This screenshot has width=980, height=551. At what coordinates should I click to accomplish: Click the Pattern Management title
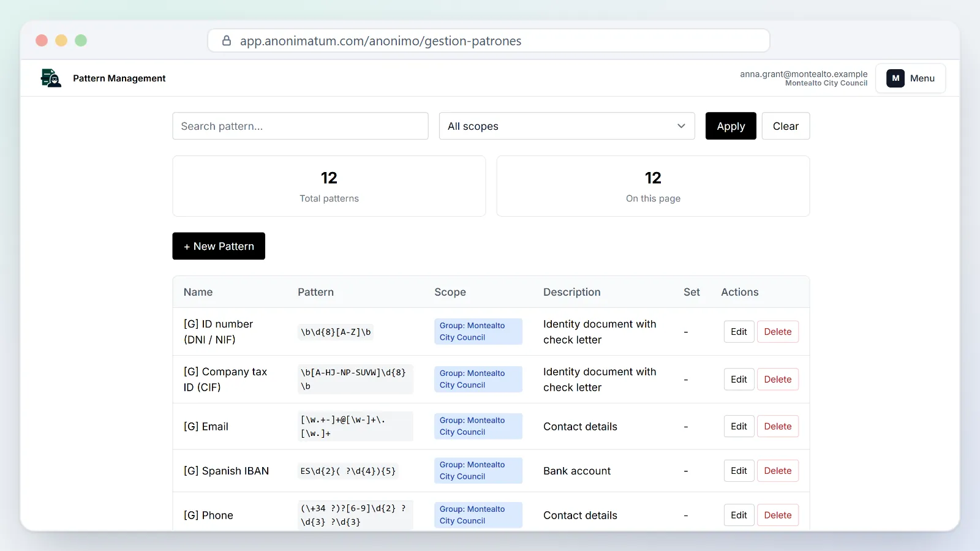pyautogui.click(x=119, y=78)
